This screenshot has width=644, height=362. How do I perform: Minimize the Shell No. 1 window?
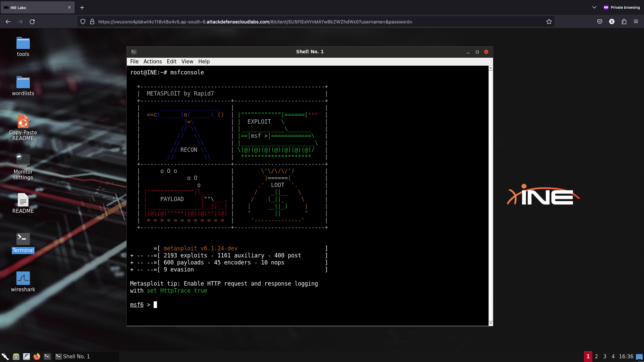[468, 52]
